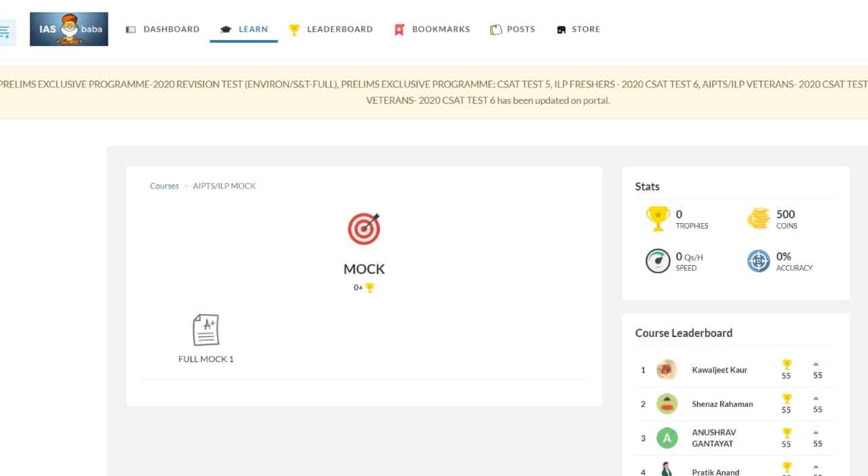The image size is (868, 476).
Task: Click the red Bookmarks icon
Action: 399,30
